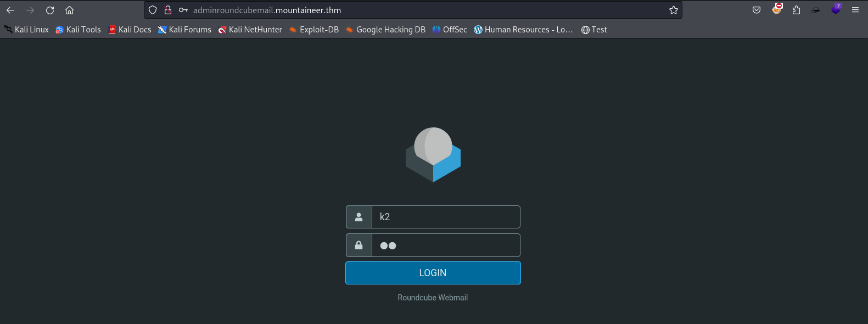Click the address bar URL text
The height and width of the screenshot is (324, 868).
coord(267,10)
